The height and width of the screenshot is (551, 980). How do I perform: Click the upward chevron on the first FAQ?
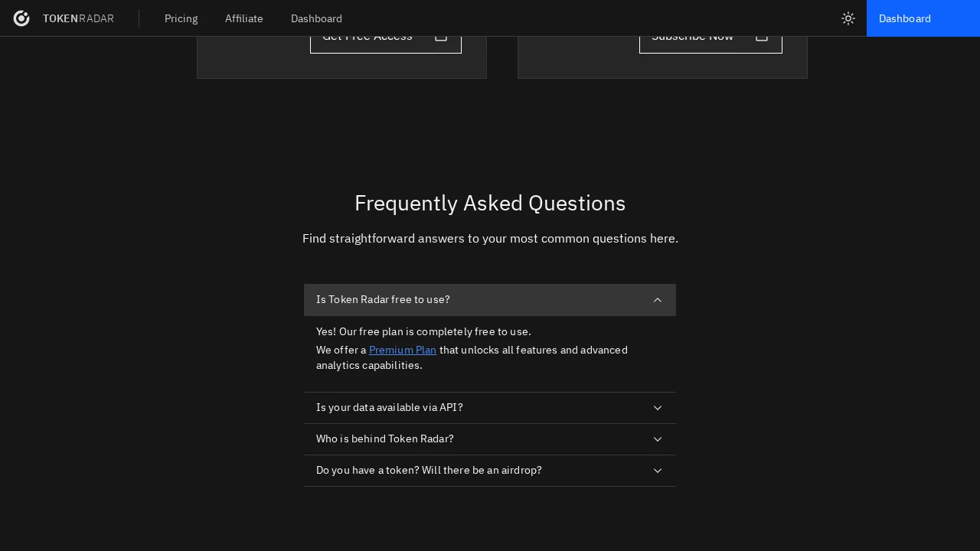[658, 300]
